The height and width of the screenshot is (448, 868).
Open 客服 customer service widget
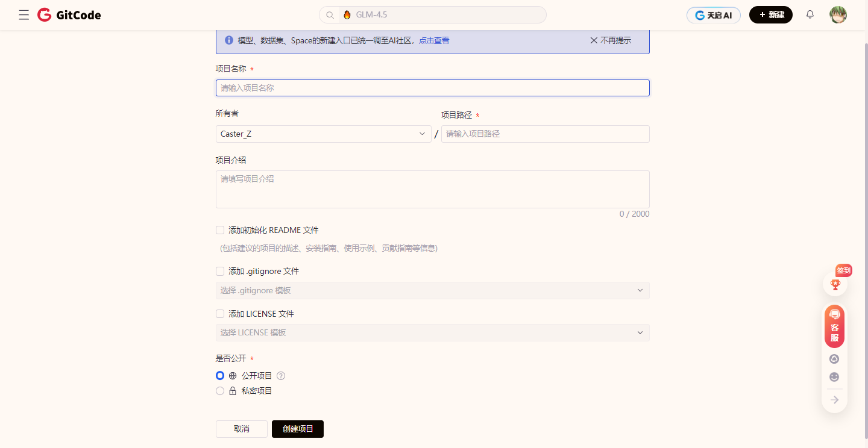click(835, 326)
